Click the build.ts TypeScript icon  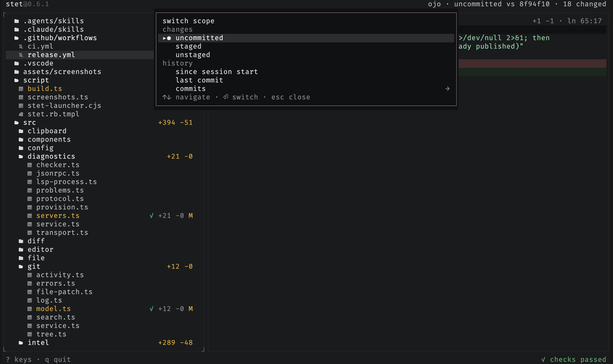pyautogui.click(x=21, y=89)
